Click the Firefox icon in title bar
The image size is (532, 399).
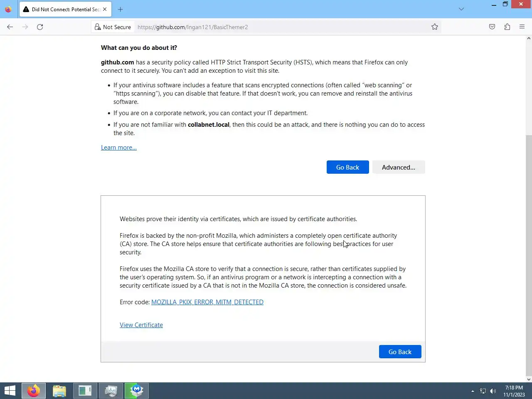(8, 9)
